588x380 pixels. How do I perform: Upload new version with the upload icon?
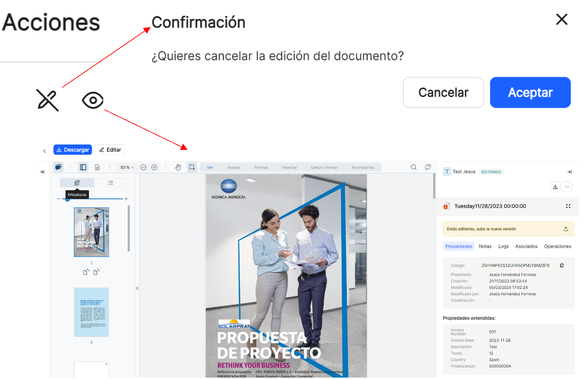coord(566,229)
